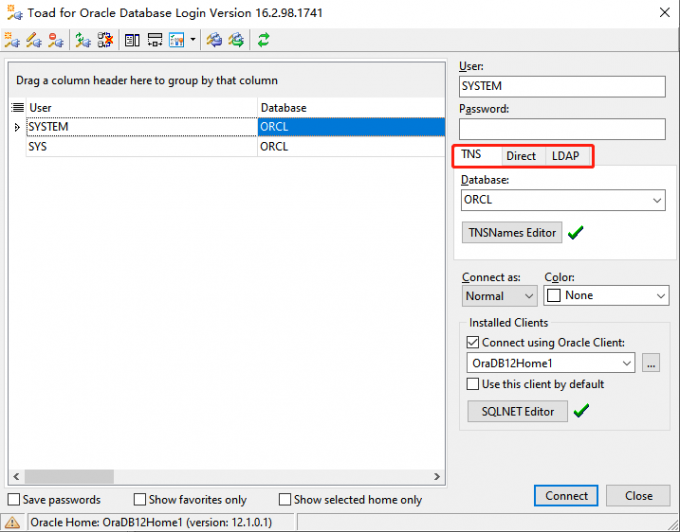Click the highlighted ORCL cell in SYSTEM row
The image size is (680, 532).
click(x=351, y=127)
